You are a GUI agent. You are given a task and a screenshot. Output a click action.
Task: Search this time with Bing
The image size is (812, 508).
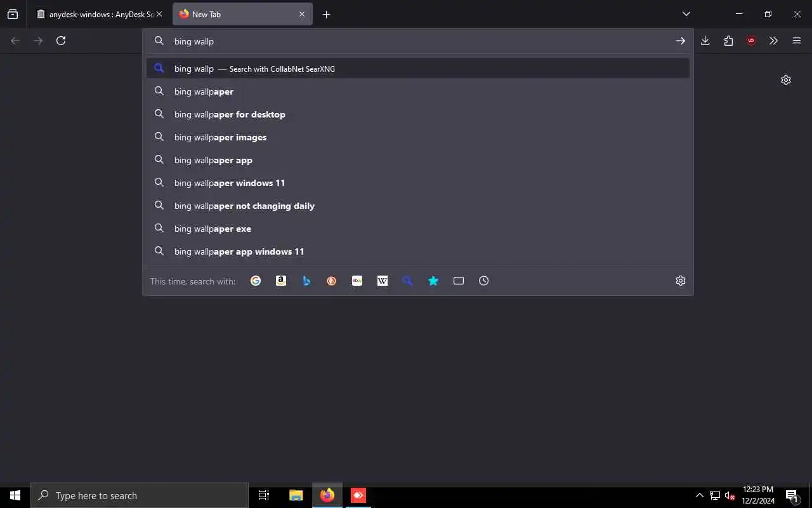306,281
